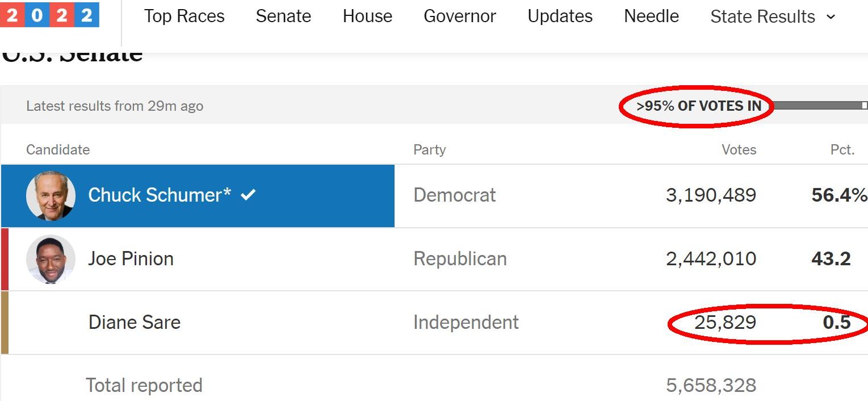
Task: Go to the Senate tab
Action: click(x=283, y=16)
